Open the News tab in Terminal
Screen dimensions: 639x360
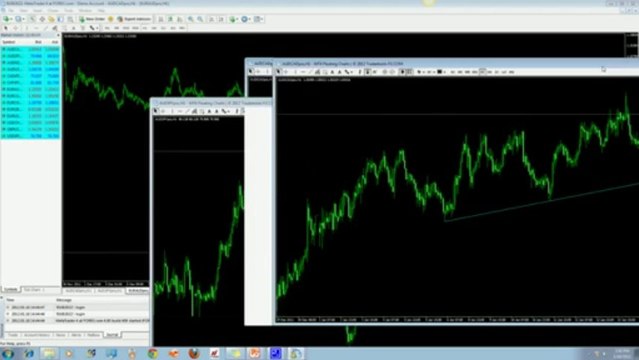(x=60, y=335)
